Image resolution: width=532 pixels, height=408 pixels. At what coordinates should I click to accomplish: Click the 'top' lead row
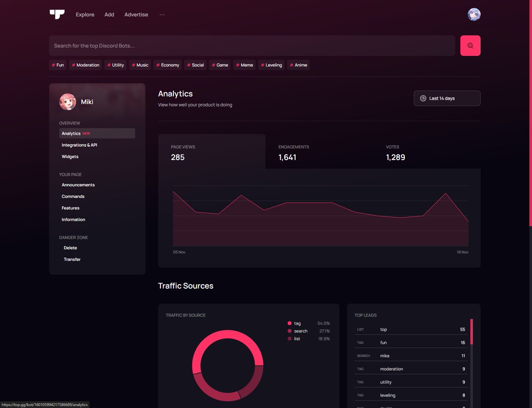[x=411, y=330]
